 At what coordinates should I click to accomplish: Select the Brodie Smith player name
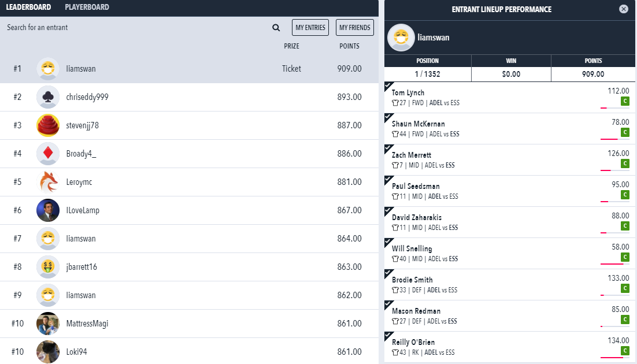412,280
